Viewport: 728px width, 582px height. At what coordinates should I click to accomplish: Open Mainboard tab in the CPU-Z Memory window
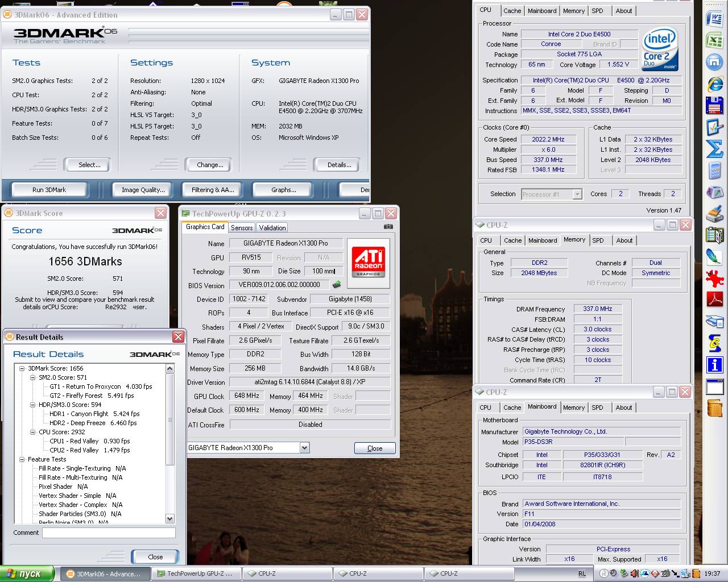click(x=543, y=240)
